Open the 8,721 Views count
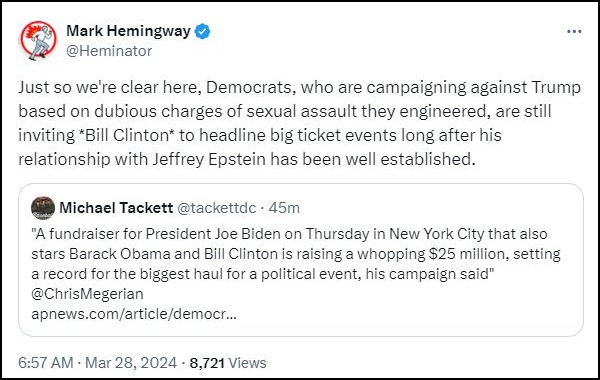 [x=228, y=363]
